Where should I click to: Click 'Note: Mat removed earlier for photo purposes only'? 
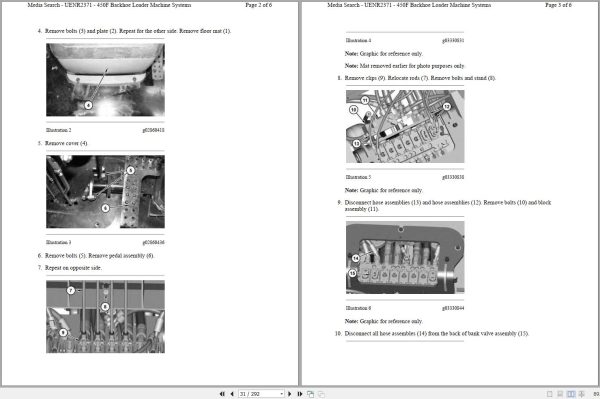tap(404, 66)
